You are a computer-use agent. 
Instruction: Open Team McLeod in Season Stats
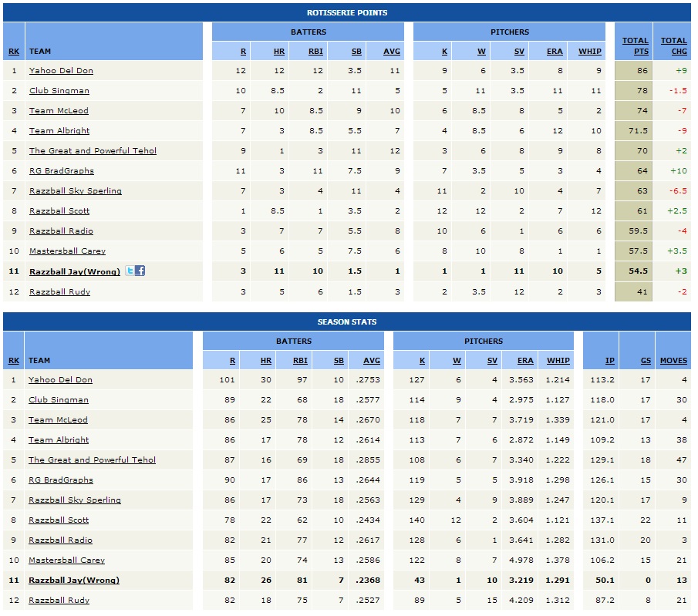[58, 419]
